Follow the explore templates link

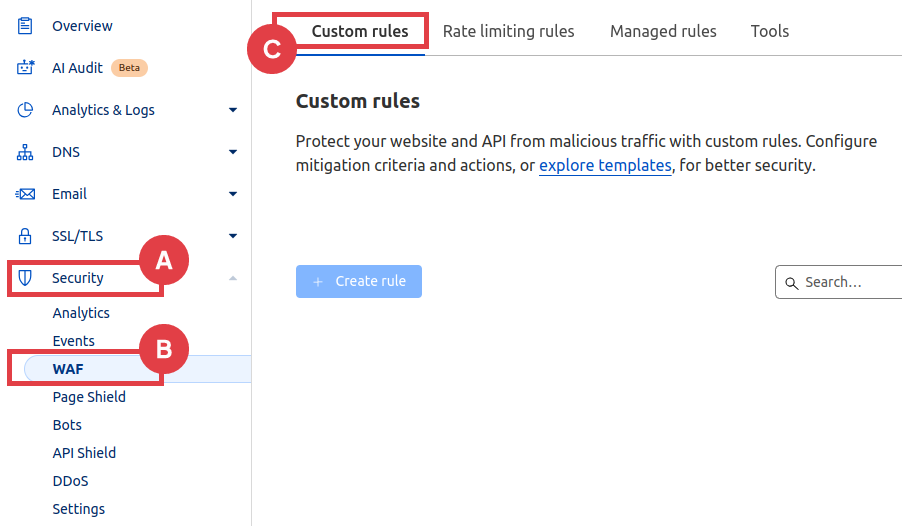605,166
